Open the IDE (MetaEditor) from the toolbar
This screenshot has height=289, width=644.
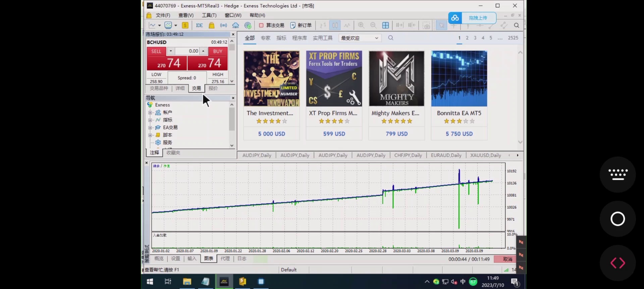click(x=200, y=25)
